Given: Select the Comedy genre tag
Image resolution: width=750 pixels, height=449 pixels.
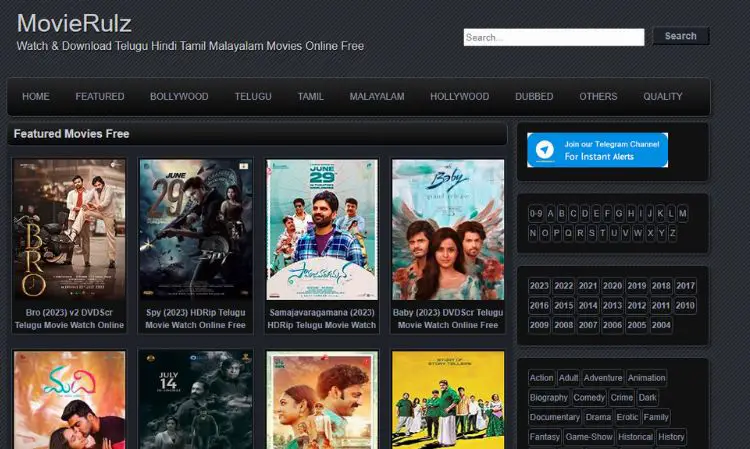Looking at the screenshot, I should click(589, 397).
